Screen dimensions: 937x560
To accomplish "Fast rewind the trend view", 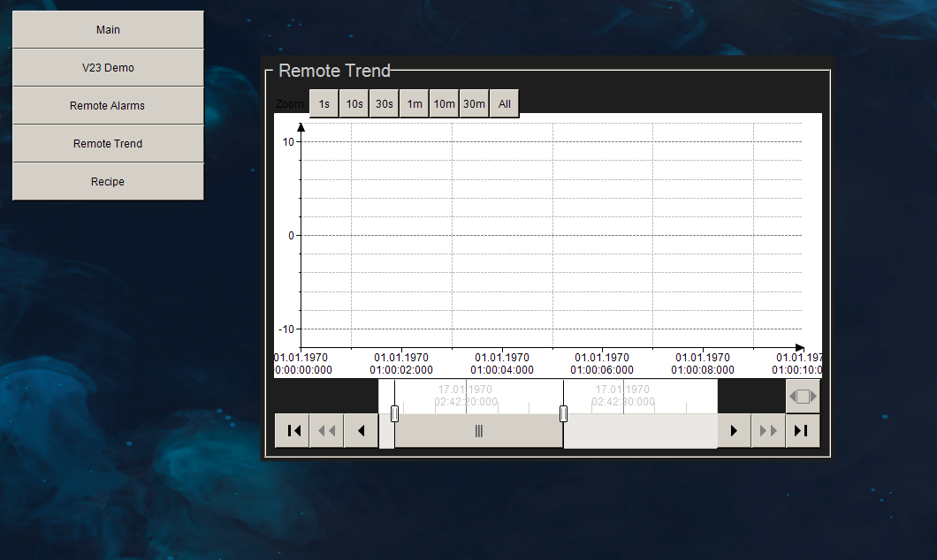I will click(x=326, y=430).
